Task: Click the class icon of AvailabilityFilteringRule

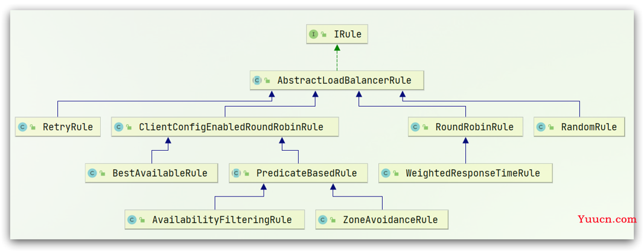Action: pos(132,219)
